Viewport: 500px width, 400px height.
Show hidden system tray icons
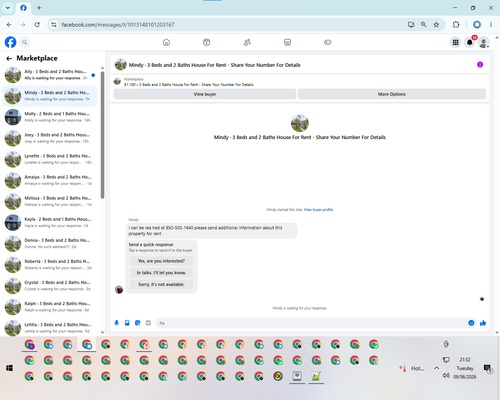[436, 368]
